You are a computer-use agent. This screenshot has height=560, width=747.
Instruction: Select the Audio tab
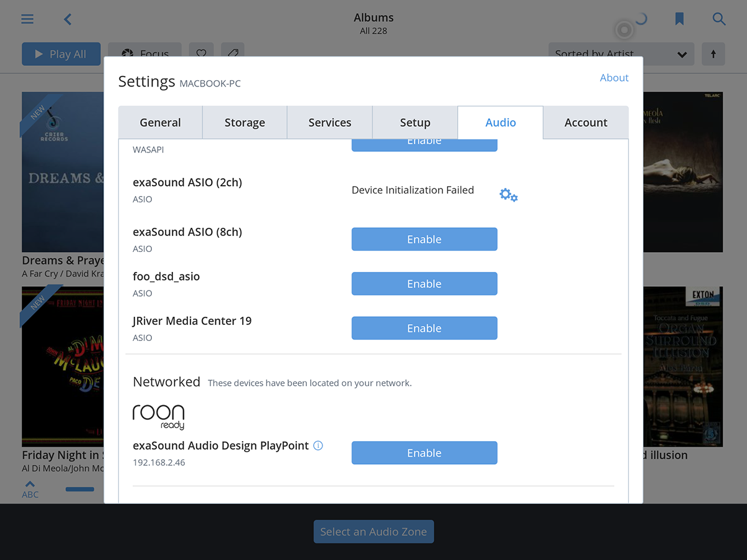(500, 123)
